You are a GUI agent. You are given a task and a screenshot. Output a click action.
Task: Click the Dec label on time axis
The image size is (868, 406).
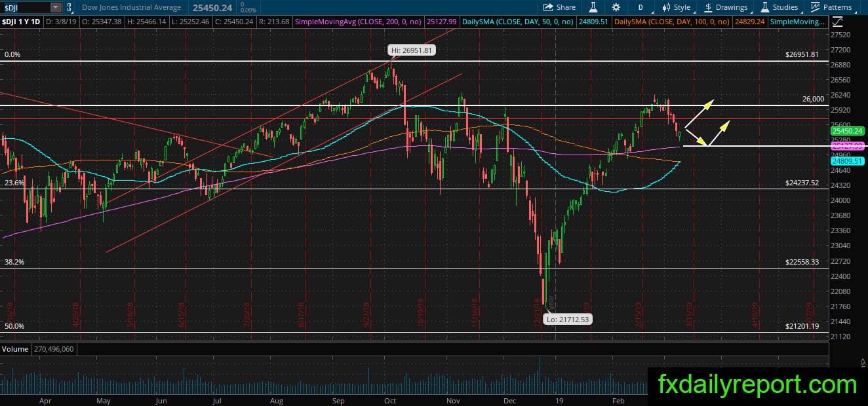click(511, 399)
